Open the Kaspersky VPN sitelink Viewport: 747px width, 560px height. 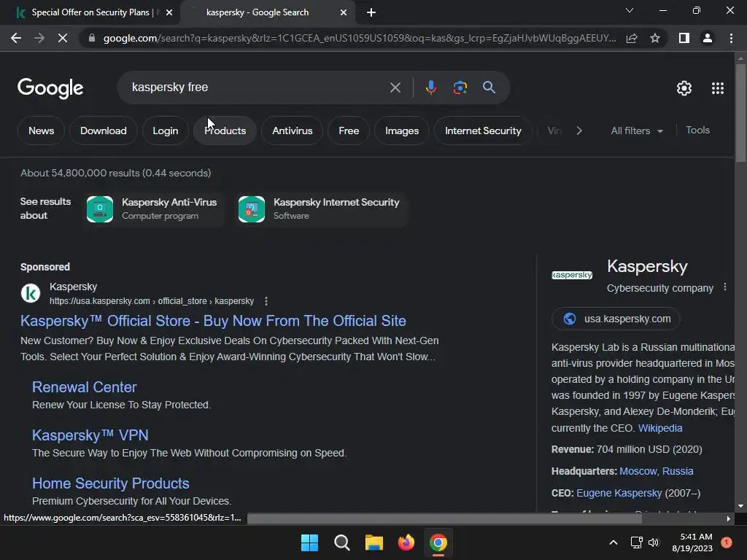(x=90, y=435)
